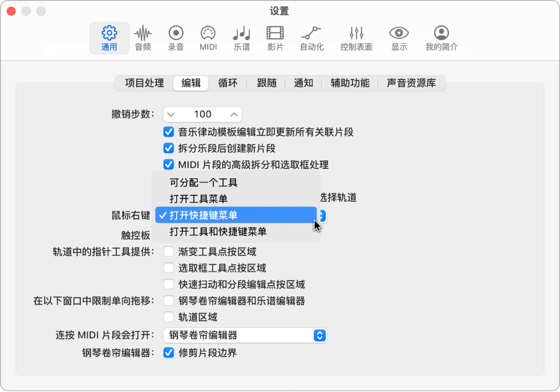Viewport: 560px width, 392px height.
Task: Increase 撤销步数 with the up arrow
Action: [x=232, y=114]
